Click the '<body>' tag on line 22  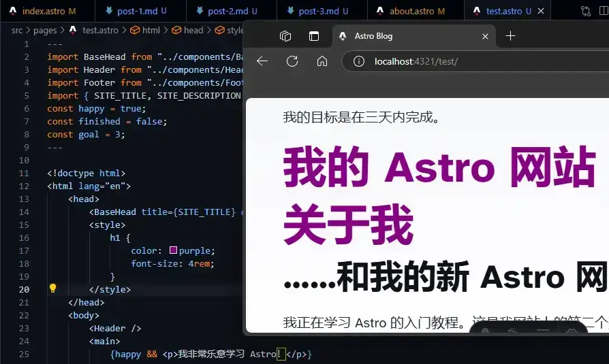84,315
